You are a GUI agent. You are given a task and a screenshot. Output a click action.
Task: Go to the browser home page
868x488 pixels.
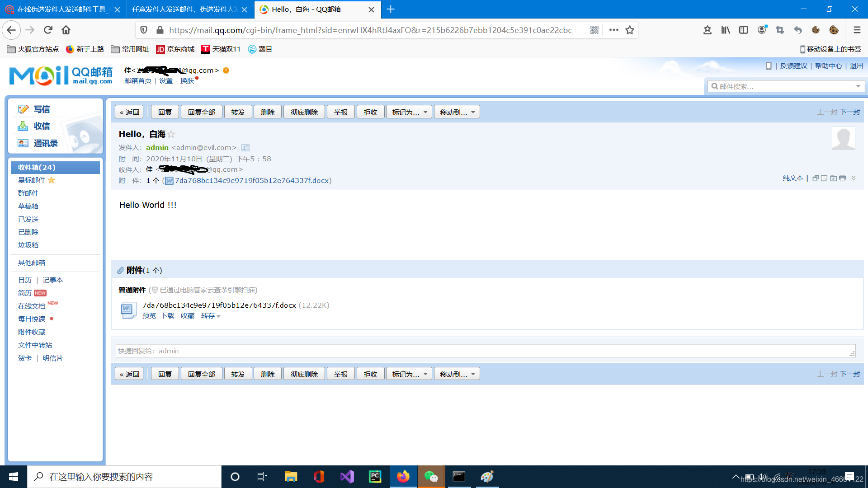(66, 30)
